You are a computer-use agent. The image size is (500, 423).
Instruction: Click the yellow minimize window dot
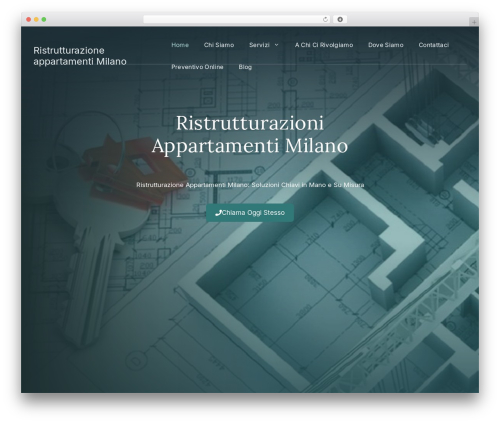36,20
